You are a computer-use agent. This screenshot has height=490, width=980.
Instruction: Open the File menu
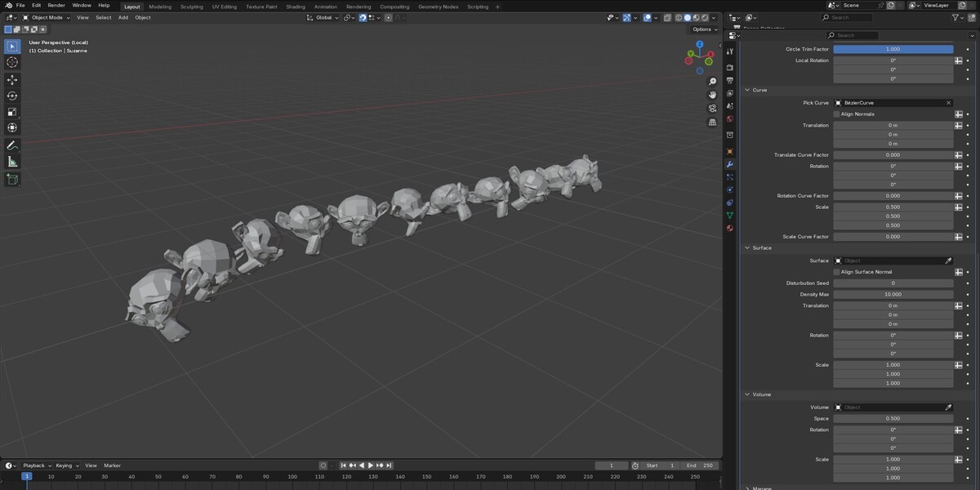(x=20, y=6)
